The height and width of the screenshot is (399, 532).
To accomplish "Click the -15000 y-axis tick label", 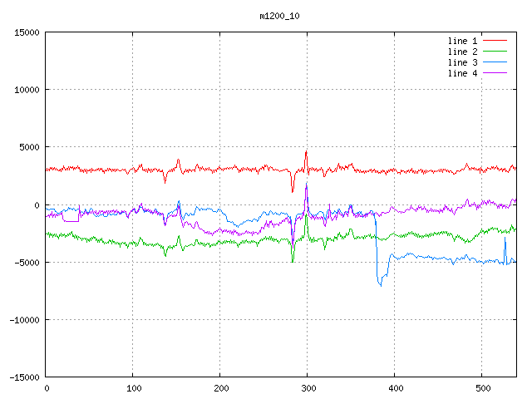I will 23,377.
